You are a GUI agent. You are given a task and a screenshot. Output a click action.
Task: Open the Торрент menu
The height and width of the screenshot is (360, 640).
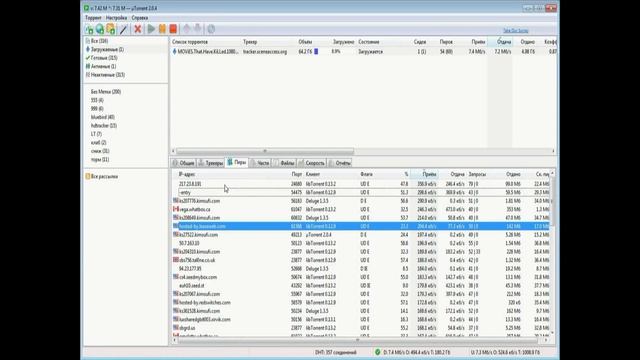coord(93,18)
